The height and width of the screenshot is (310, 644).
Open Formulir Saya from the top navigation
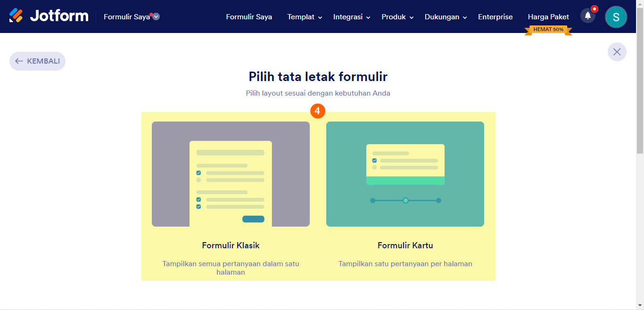pyautogui.click(x=249, y=17)
